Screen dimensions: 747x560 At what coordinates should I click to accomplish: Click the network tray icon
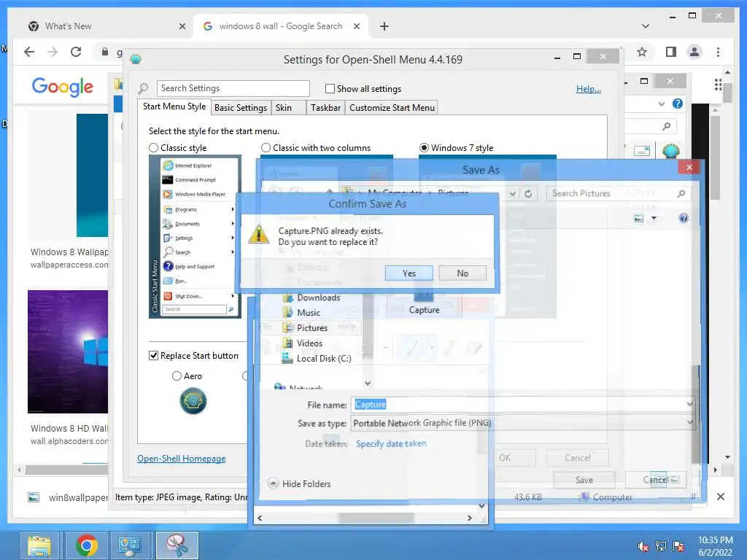661,546
